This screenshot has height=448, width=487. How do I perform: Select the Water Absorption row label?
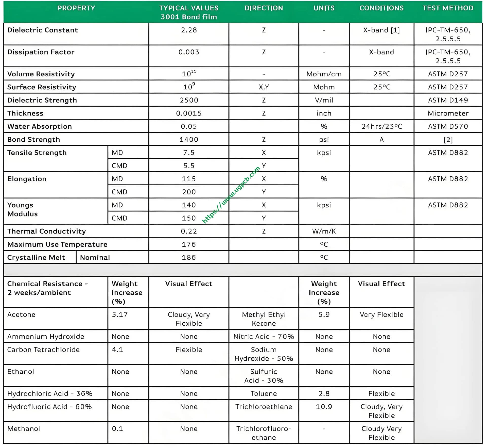coord(40,126)
